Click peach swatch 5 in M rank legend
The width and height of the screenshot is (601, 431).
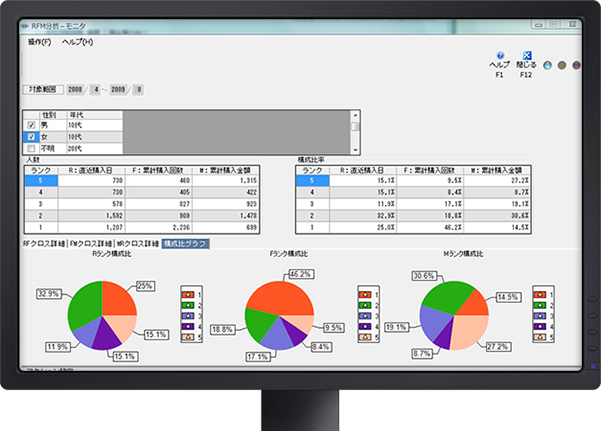coord(539,337)
